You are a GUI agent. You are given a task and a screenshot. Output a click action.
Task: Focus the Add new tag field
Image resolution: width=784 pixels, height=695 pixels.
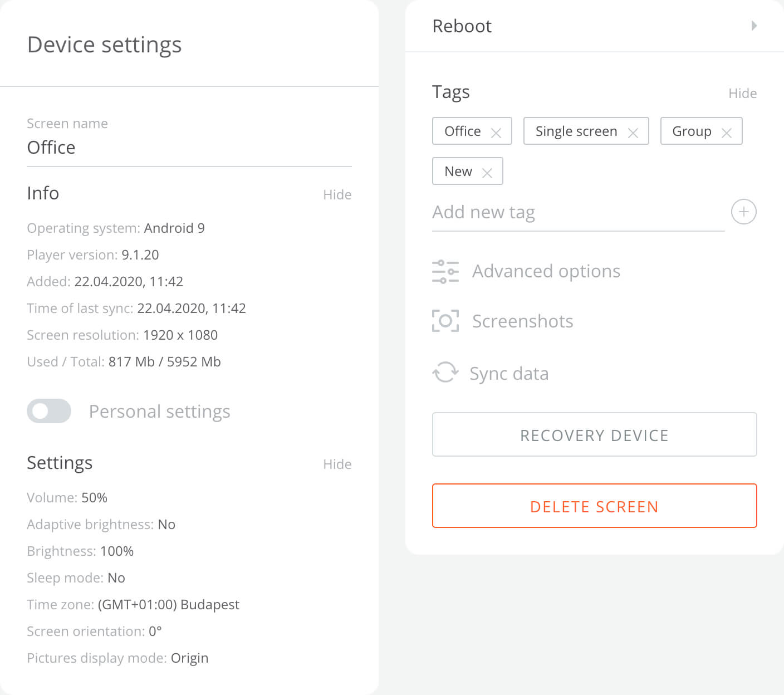pos(578,212)
